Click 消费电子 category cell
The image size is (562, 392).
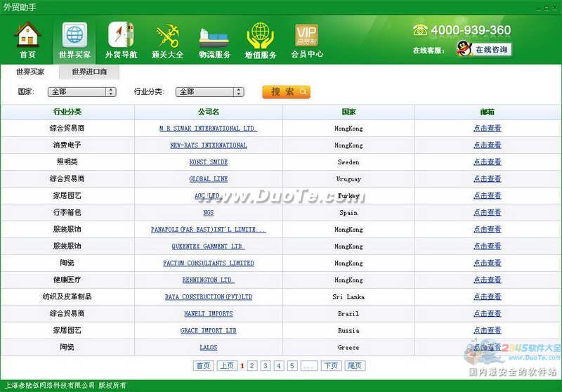coord(67,145)
